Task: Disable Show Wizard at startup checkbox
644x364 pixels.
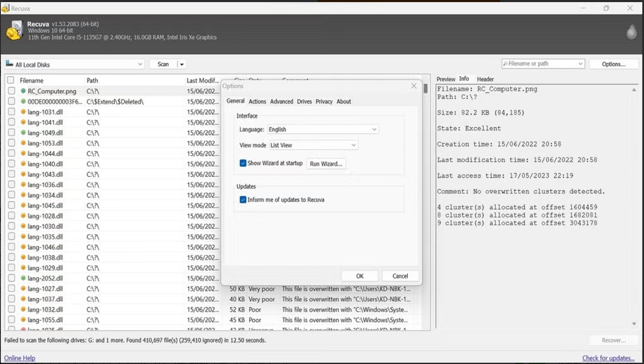Action: tap(243, 163)
